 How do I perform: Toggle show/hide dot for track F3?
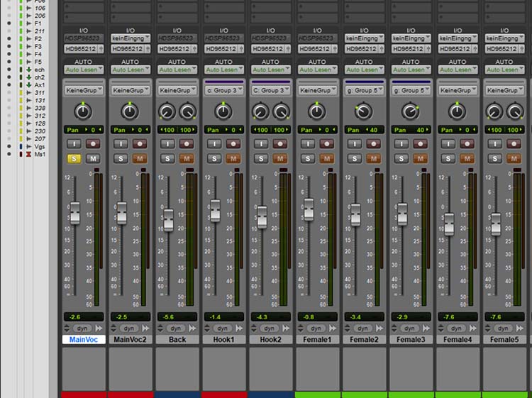tap(9, 47)
